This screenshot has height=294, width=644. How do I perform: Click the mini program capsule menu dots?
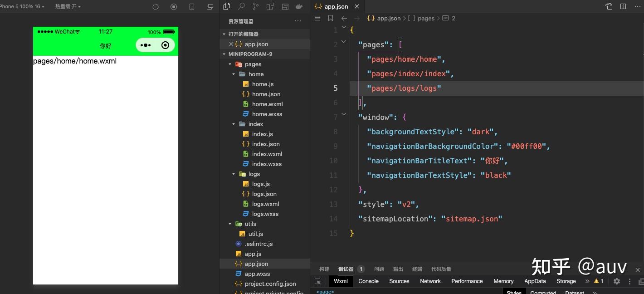146,45
